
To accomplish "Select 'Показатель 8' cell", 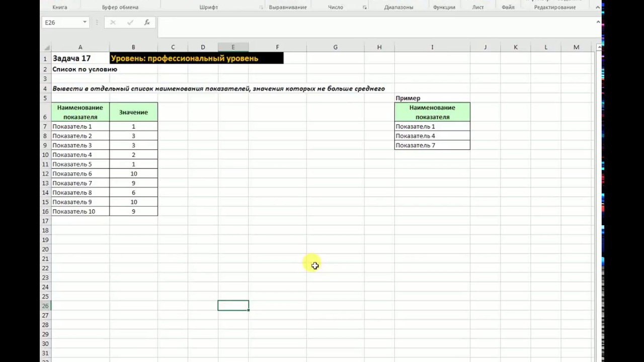I will click(x=80, y=193).
